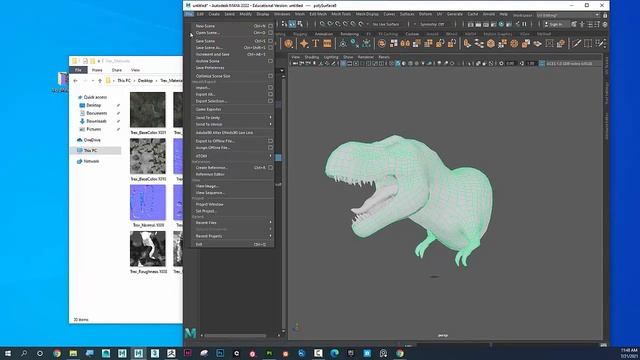Switch to the Animation shelf tab
Image resolution: width=640 pixels, height=360 pixels.
[x=324, y=34]
